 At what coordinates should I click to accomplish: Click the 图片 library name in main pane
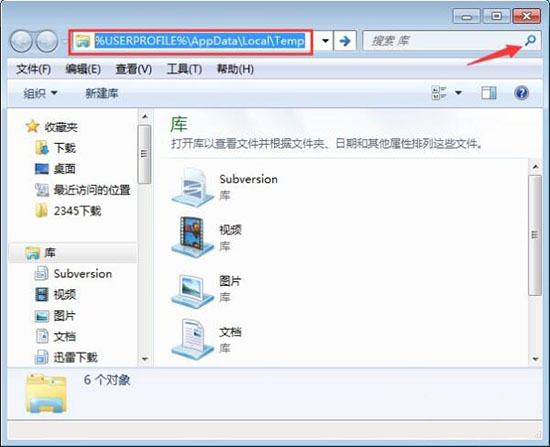[230, 281]
